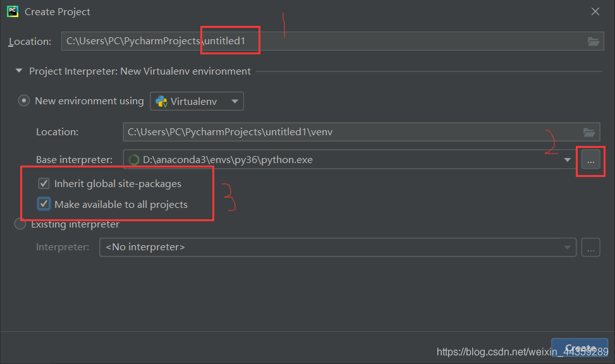Toggle Make available to all projects checkbox
Screen dimensions: 615x364
[x=44, y=204]
